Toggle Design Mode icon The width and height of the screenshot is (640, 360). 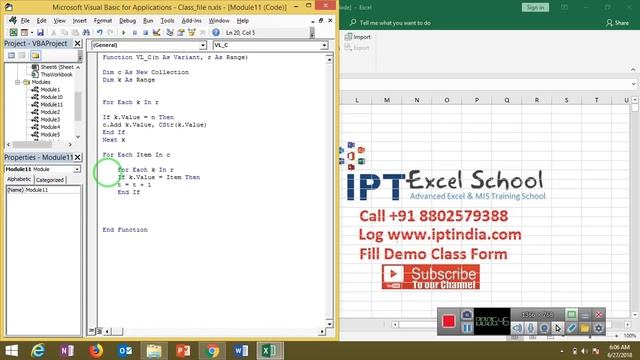click(156, 32)
